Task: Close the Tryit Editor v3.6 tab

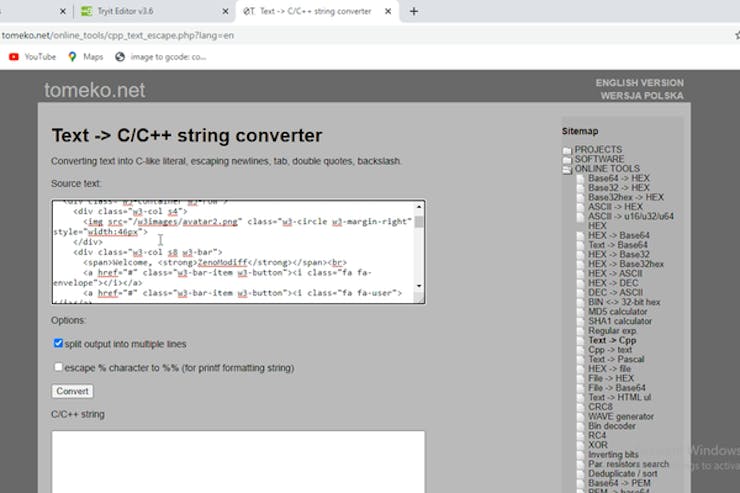Action: pos(226,11)
